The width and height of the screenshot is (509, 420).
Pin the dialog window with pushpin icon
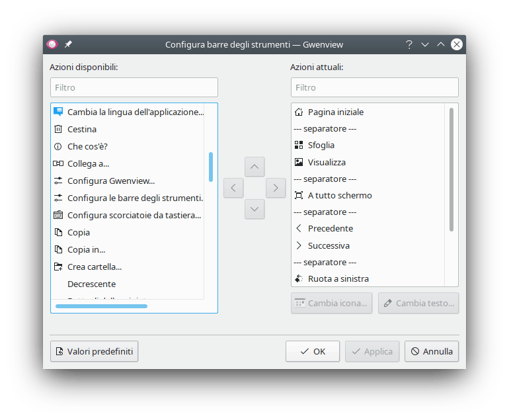pyautogui.click(x=68, y=44)
